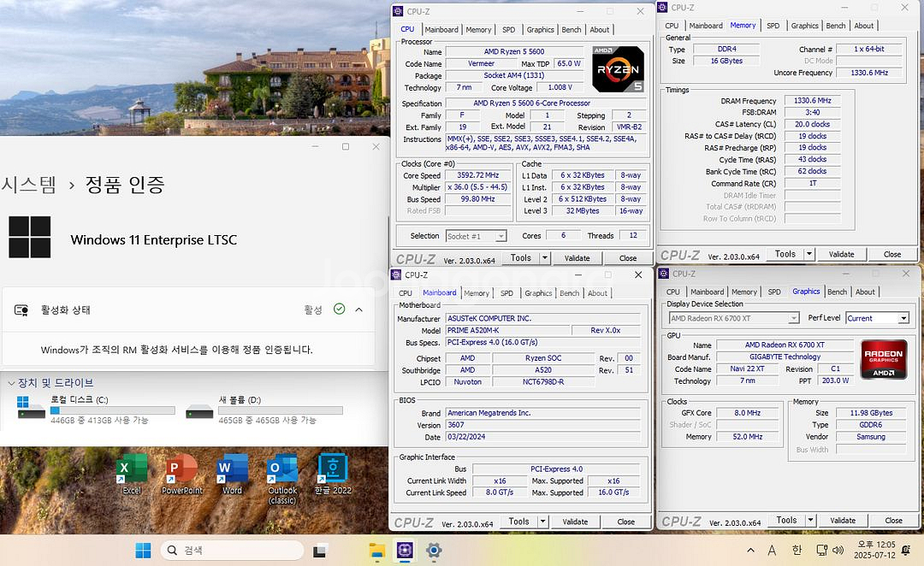Click the AMD Ryzen 5 5600 name field

[x=514, y=52]
